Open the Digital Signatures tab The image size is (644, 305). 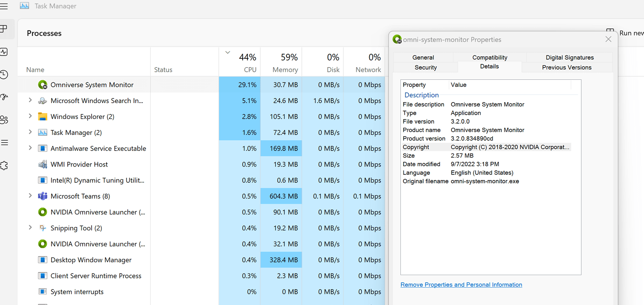click(x=569, y=57)
